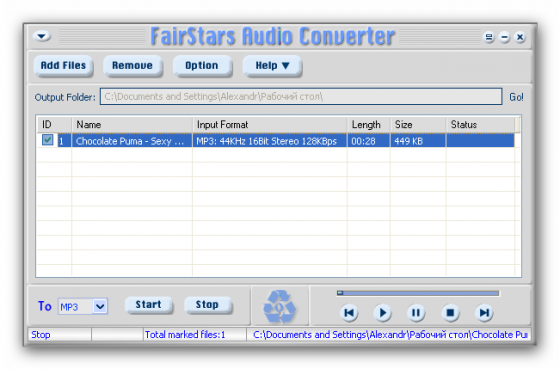Click the blue recycle convert icon
The height and width of the screenshot is (369, 560).
pyautogui.click(x=280, y=307)
